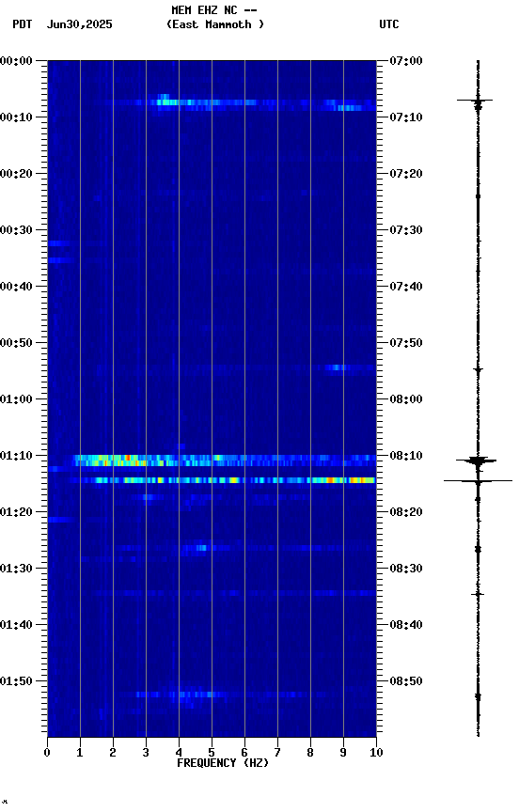
Task: Click the PDT time label '00:30'
Action: pyautogui.click(x=16, y=230)
